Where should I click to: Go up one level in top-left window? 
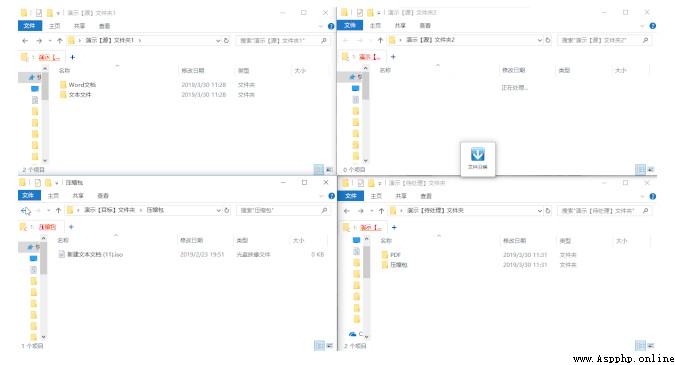tap(59, 40)
